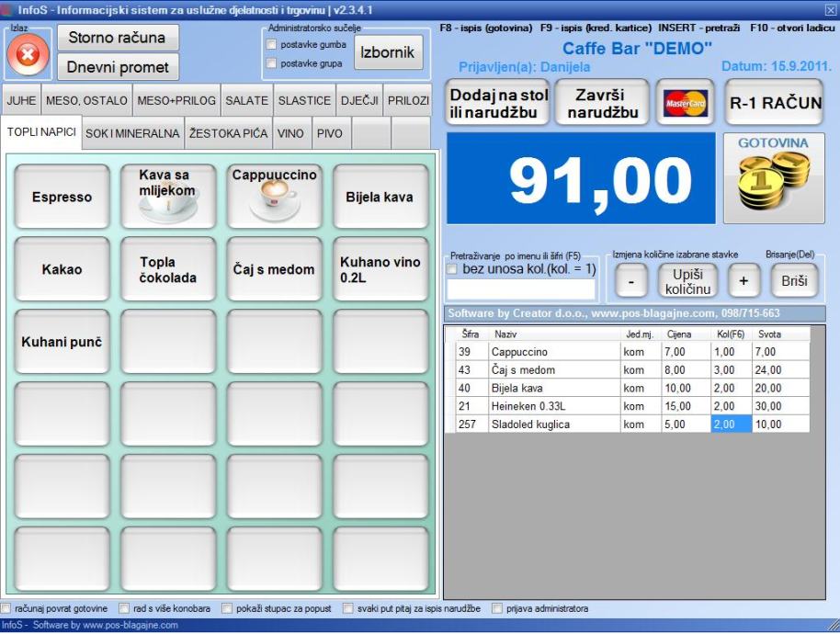Switch to JUHE category tab
This screenshot has height=634, width=840.
[21, 100]
